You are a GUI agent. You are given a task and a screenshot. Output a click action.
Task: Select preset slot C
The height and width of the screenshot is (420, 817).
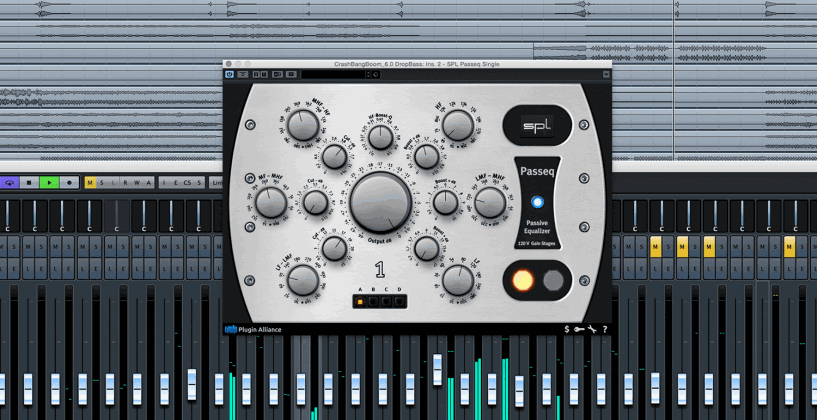coord(387,301)
